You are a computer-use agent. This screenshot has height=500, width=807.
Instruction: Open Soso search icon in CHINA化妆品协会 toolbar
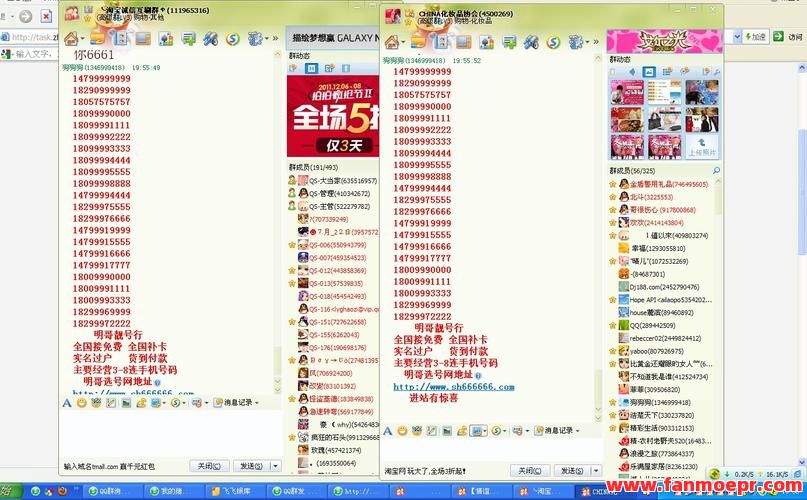[553, 42]
